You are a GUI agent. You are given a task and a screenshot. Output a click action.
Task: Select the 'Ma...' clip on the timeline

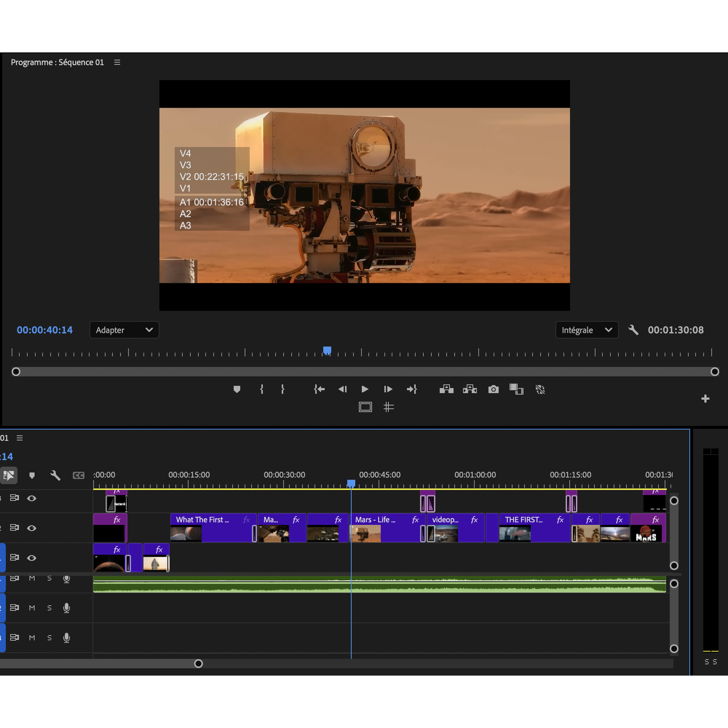point(282,528)
